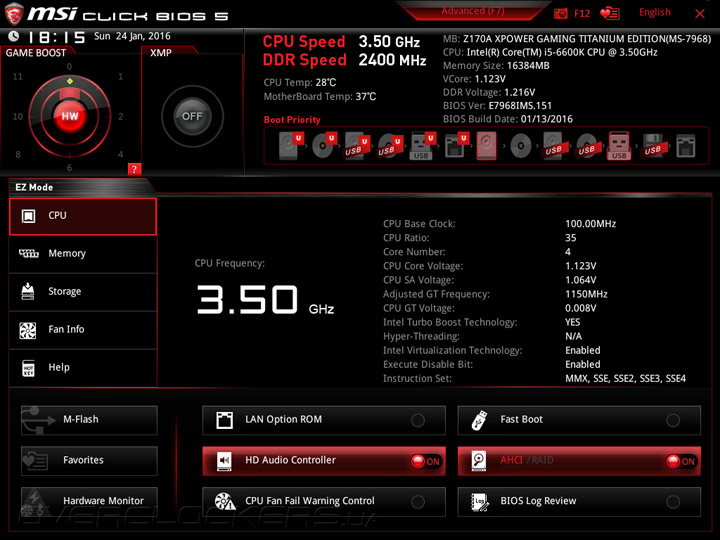Image resolution: width=720 pixels, height=540 pixels.
Task: Select the highlighted legacy hard disk boot device
Action: click(x=487, y=146)
